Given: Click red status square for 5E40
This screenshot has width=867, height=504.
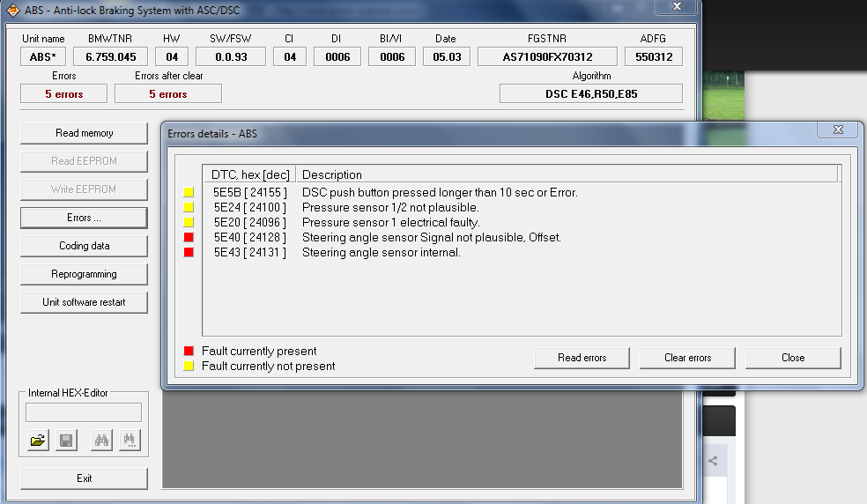Looking at the screenshot, I should tap(189, 237).
